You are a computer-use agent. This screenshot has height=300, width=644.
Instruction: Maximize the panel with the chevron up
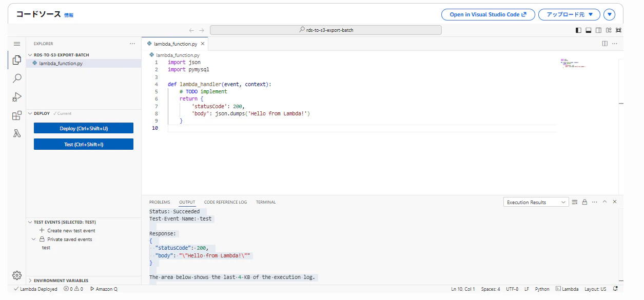[x=604, y=202]
